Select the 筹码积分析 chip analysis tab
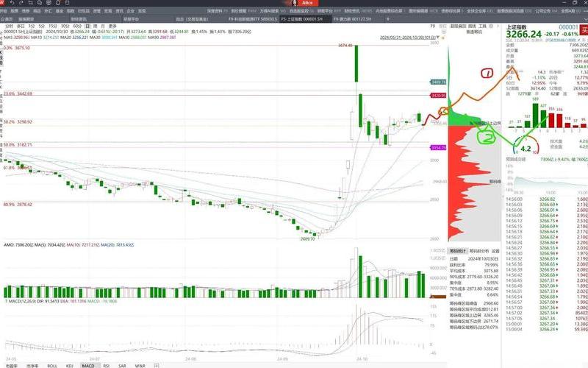This screenshot has height=368, width=588. tap(479, 251)
